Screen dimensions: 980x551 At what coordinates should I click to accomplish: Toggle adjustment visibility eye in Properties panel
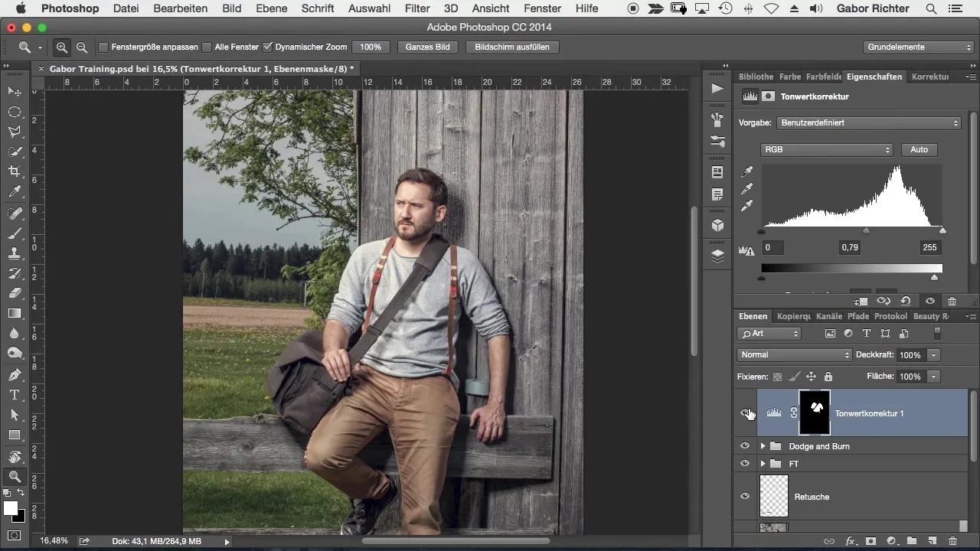click(x=929, y=302)
